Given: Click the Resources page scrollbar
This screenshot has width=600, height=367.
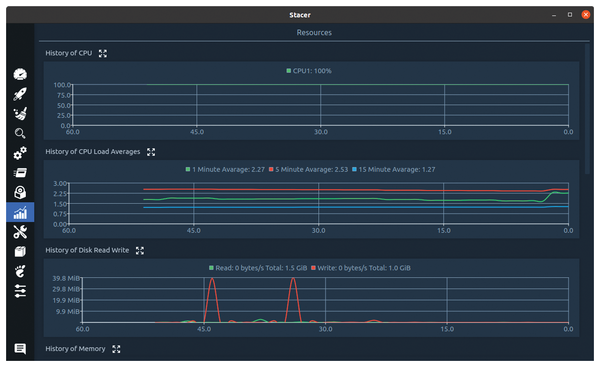Looking at the screenshot, I should pyautogui.click(x=587, y=109).
